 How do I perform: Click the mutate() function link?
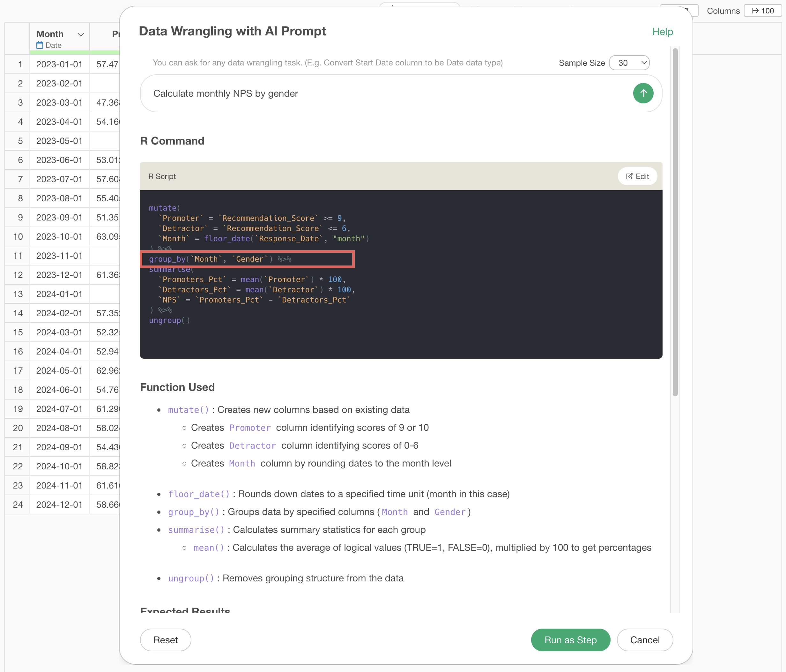[x=189, y=410]
